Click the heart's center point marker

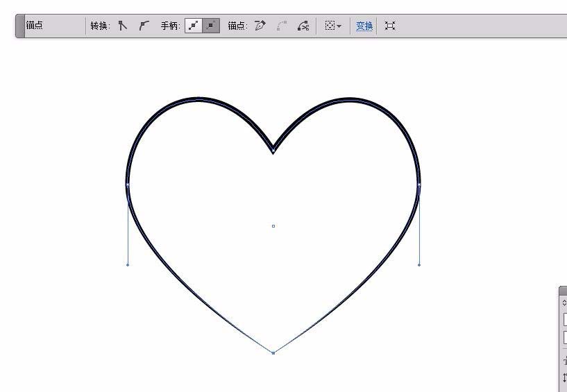point(273,226)
